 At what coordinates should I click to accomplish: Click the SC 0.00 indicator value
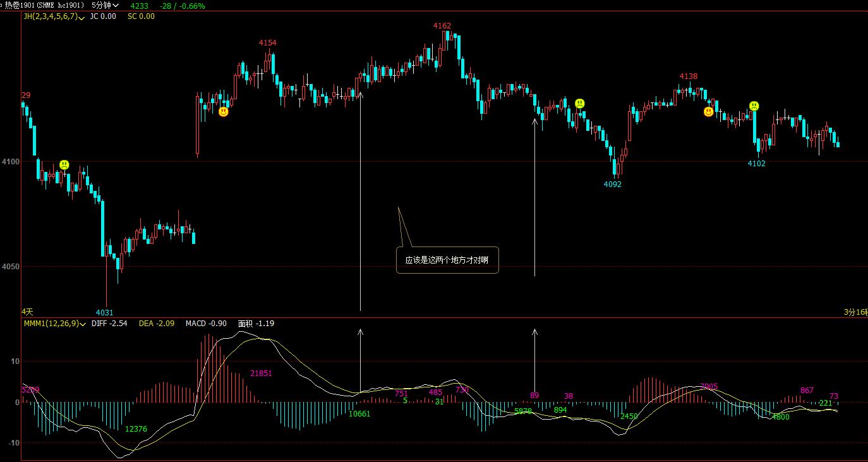tap(141, 16)
